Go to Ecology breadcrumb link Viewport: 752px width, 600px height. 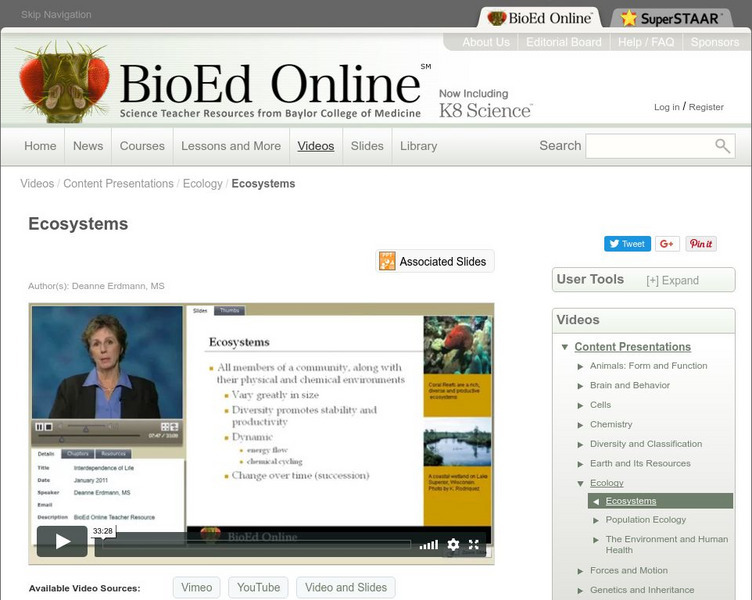[202, 184]
